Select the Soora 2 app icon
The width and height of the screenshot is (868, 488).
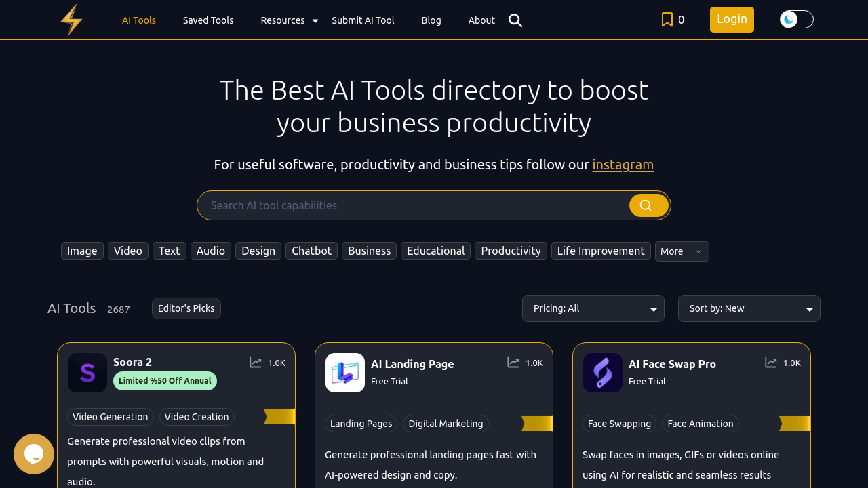pos(87,373)
